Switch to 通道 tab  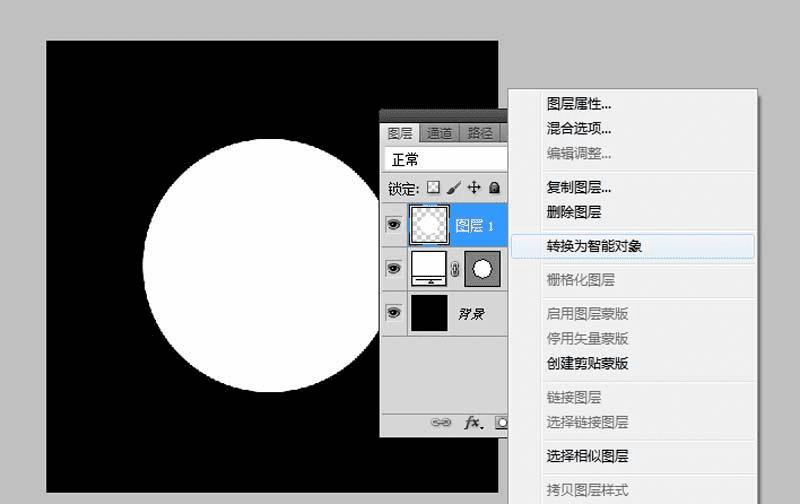(x=439, y=133)
